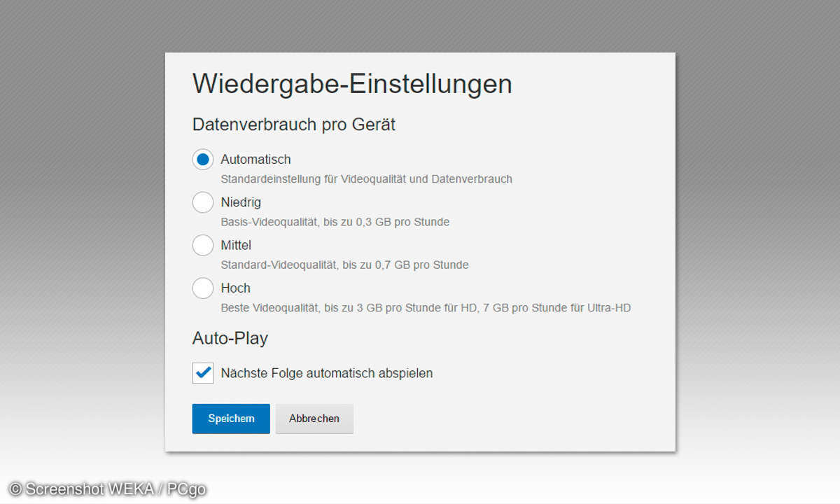This screenshot has height=504, width=840.
Task: Click text 'Standard-Videoqualität, bis zu 0,7 GB pro Stunde'
Action: [x=345, y=265]
